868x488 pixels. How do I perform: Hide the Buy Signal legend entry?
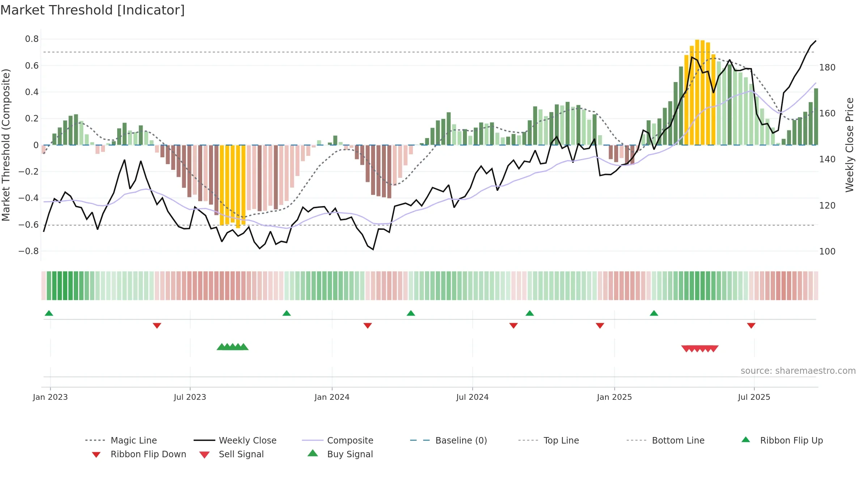pos(340,454)
